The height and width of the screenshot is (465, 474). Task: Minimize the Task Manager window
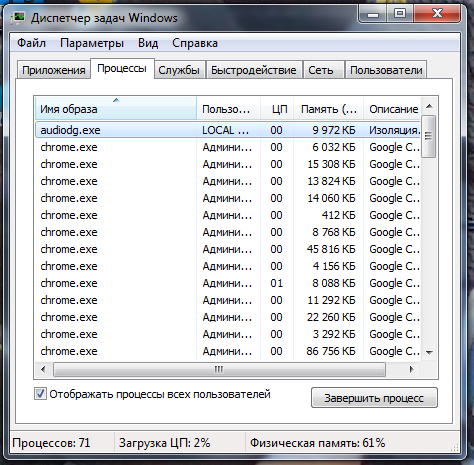[373, 14]
